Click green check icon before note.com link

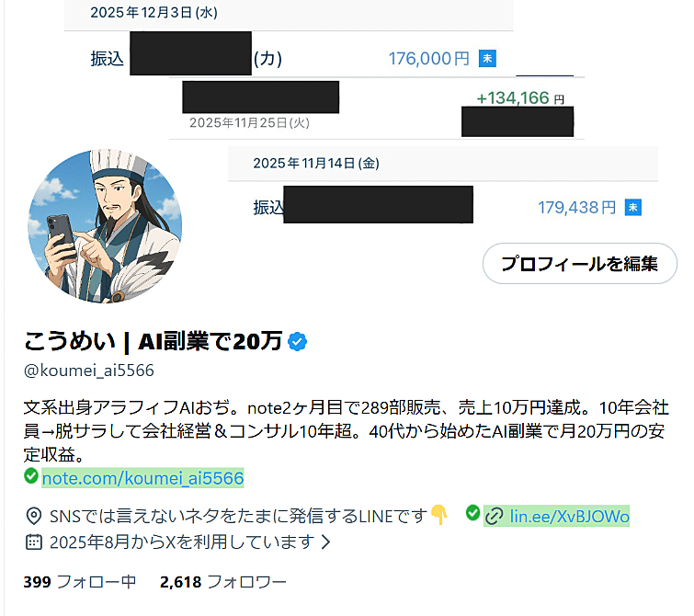(31, 475)
